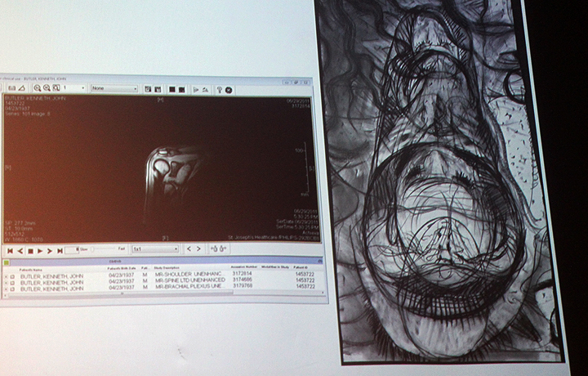Click the right chevron series navigation button
The height and width of the screenshot is (376, 588).
pyautogui.click(x=198, y=248)
